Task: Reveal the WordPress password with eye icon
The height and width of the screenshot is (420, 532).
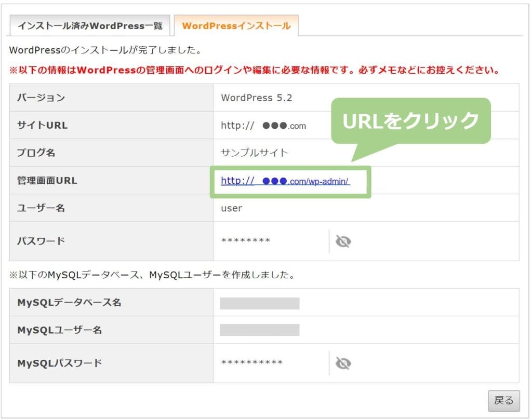Action: [343, 241]
